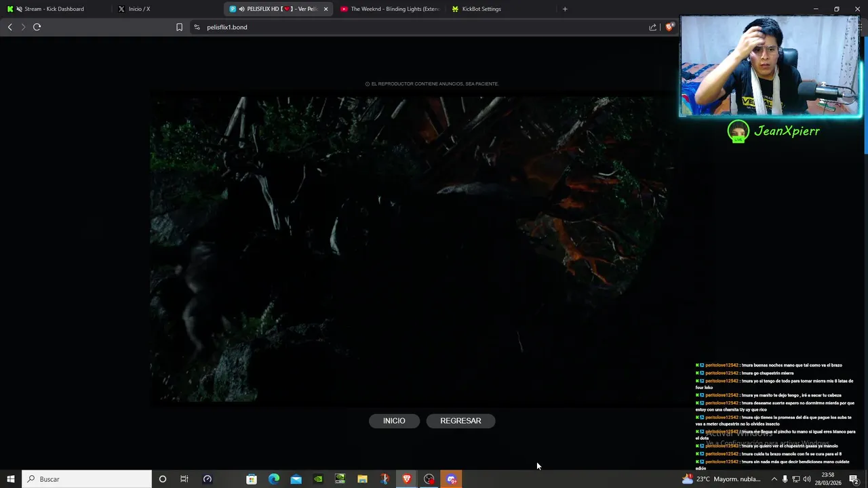The height and width of the screenshot is (488, 868).
Task: Close the PELISFLIX HD tab
Action: [326, 9]
